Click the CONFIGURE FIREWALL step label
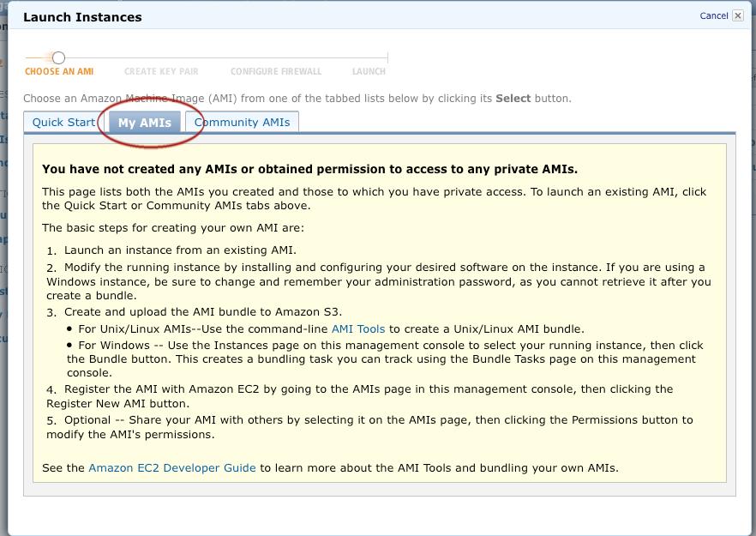The image size is (756, 536). pos(276,71)
